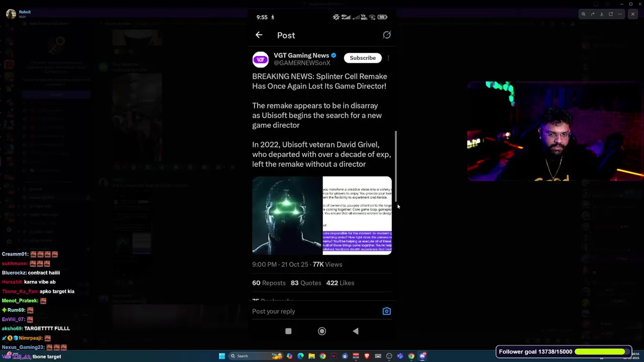Click the 83 Quotes link

tap(306, 283)
